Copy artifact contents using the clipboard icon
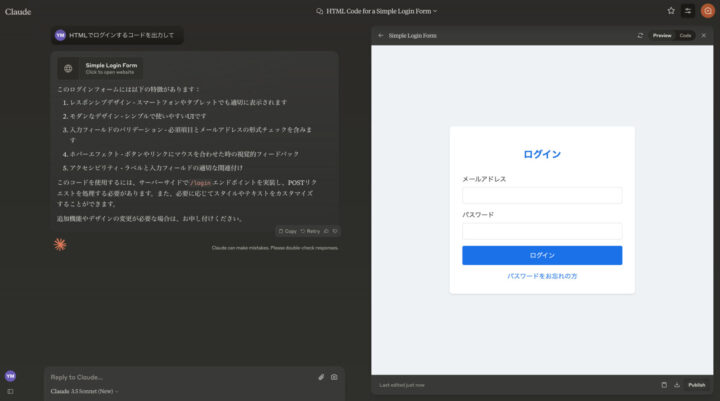The image size is (720, 401). pos(664,384)
